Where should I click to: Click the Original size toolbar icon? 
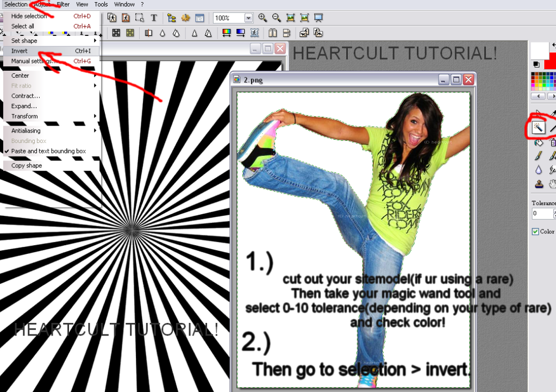pos(290,18)
